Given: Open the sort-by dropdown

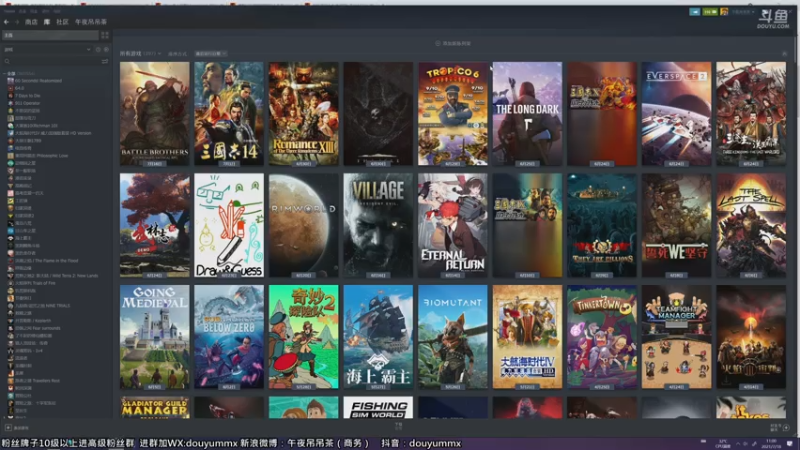Looking at the screenshot, I should (x=211, y=54).
